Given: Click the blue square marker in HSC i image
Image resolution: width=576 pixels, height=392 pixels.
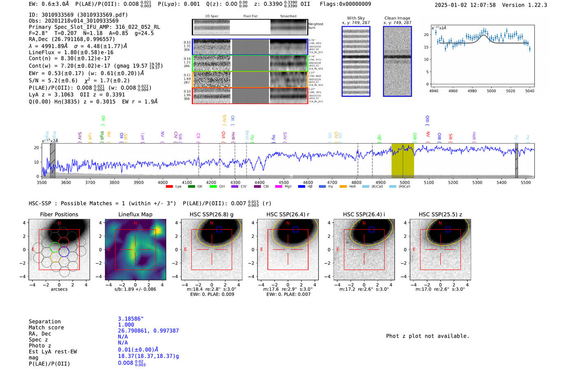Looking at the screenshot, I should (372, 230).
